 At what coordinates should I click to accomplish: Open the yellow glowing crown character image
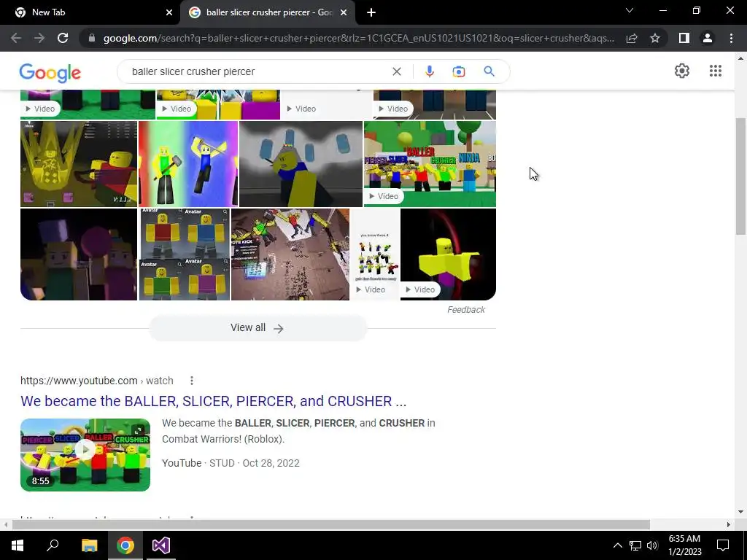click(79, 164)
